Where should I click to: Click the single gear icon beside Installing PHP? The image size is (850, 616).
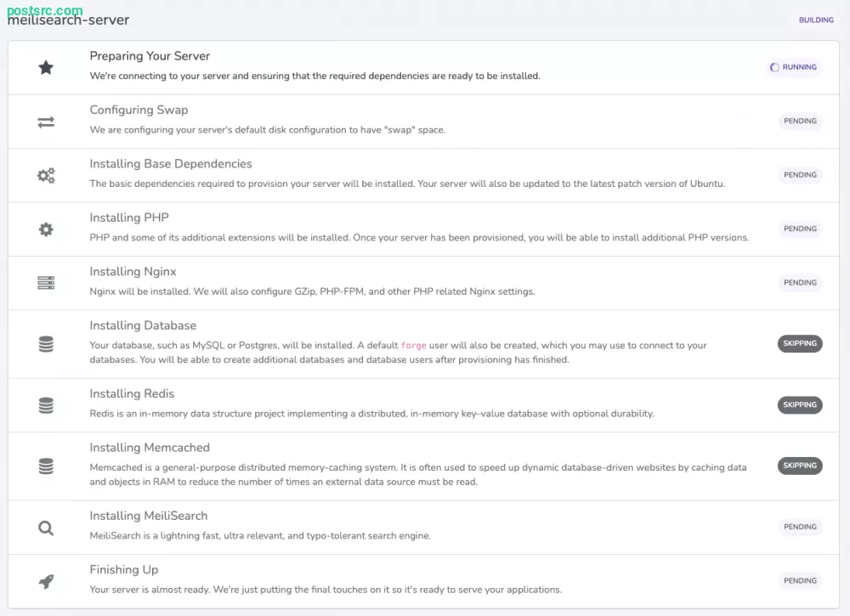[46, 229]
